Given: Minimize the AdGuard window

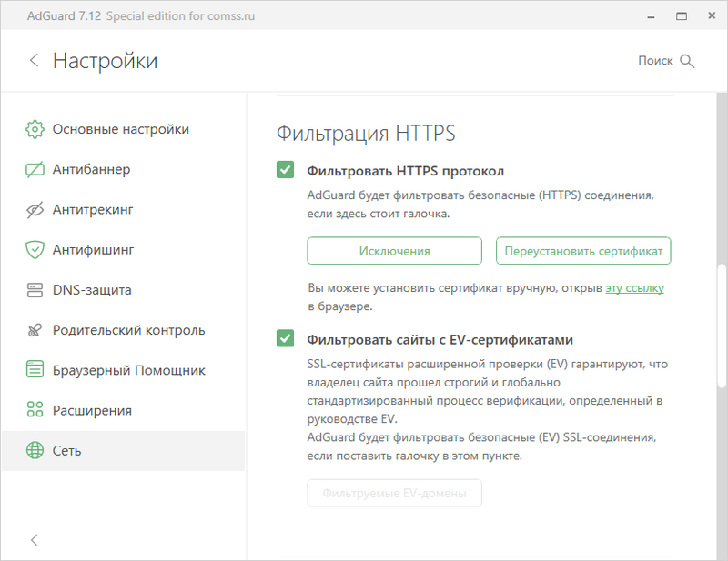Looking at the screenshot, I should pyautogui.click(x=651, y=16).
